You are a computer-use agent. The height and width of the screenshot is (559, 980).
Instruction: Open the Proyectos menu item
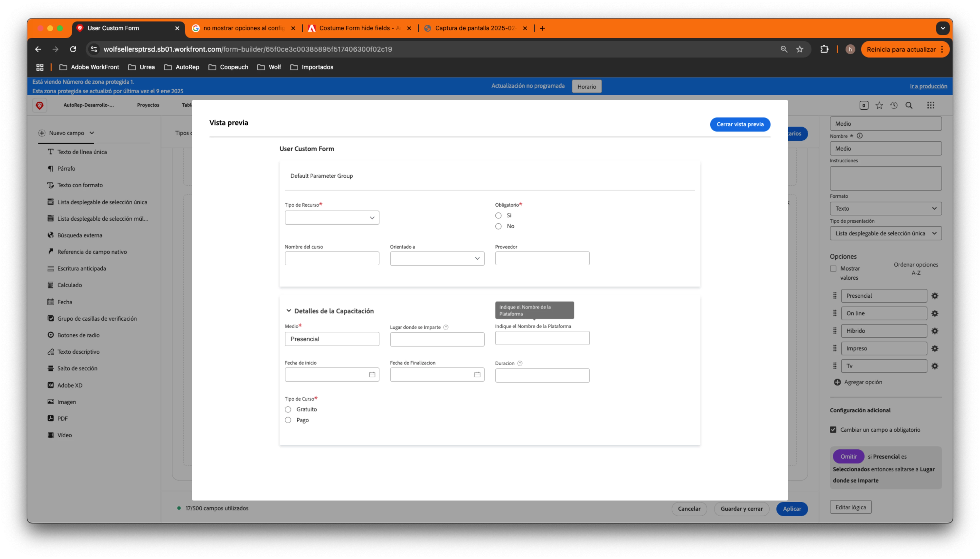click(x=148, y=105)
